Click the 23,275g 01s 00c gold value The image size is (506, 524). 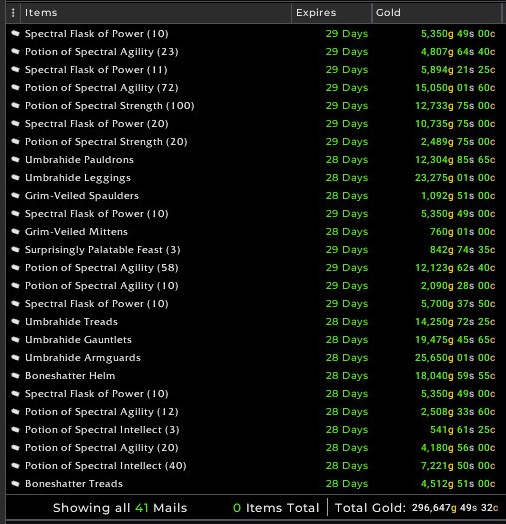pyautogui.click(x=455, y=177)
